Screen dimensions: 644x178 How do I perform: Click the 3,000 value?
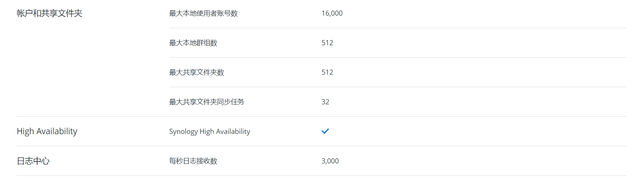[330, 161]
